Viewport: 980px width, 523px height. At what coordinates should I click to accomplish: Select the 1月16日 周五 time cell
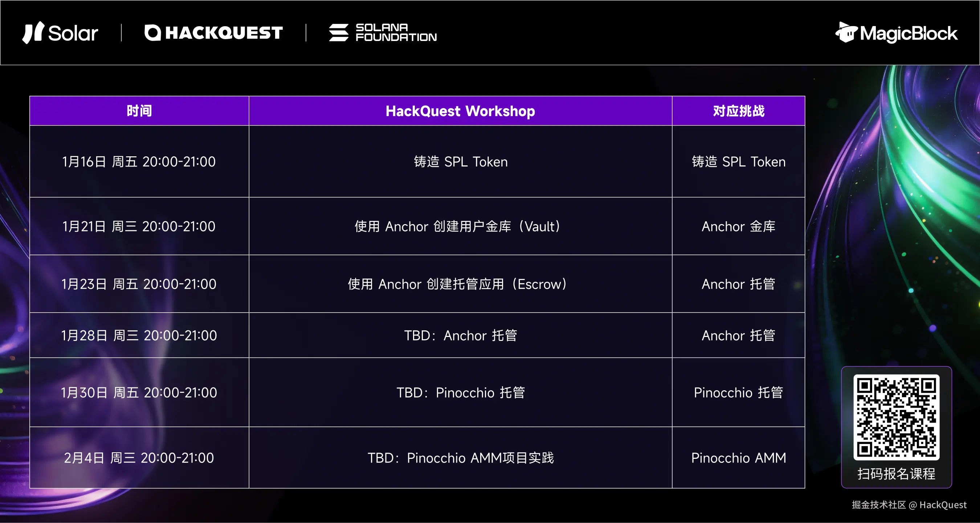[139, 161]
